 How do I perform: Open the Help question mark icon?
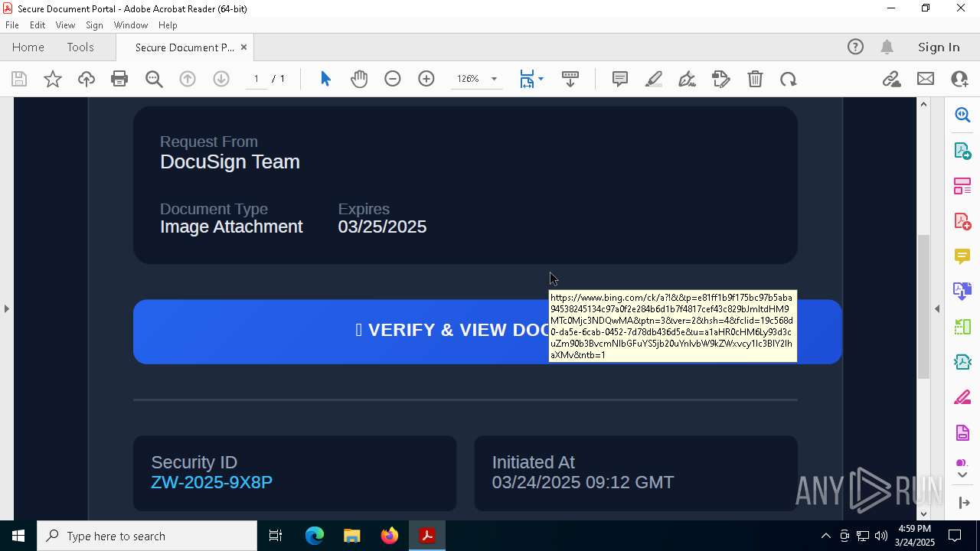coord(855,47)
